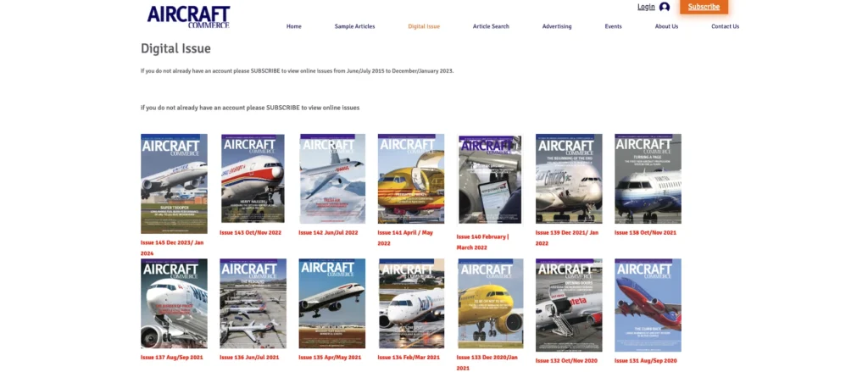
Task: Click the 'Issue 131 Aug/Sep 2020' link
Action: point(645,360)
